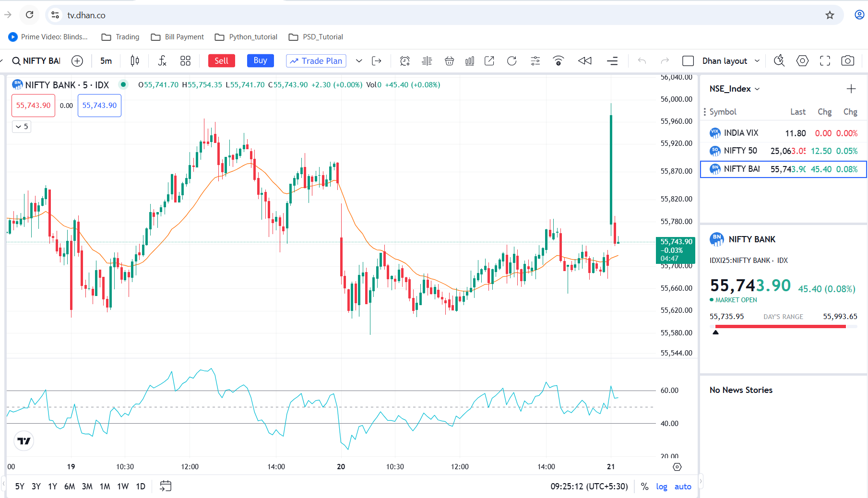Viewport: 868px width, 498px height.
Task: Bookmark this page with the star icon
Action: 830,15
